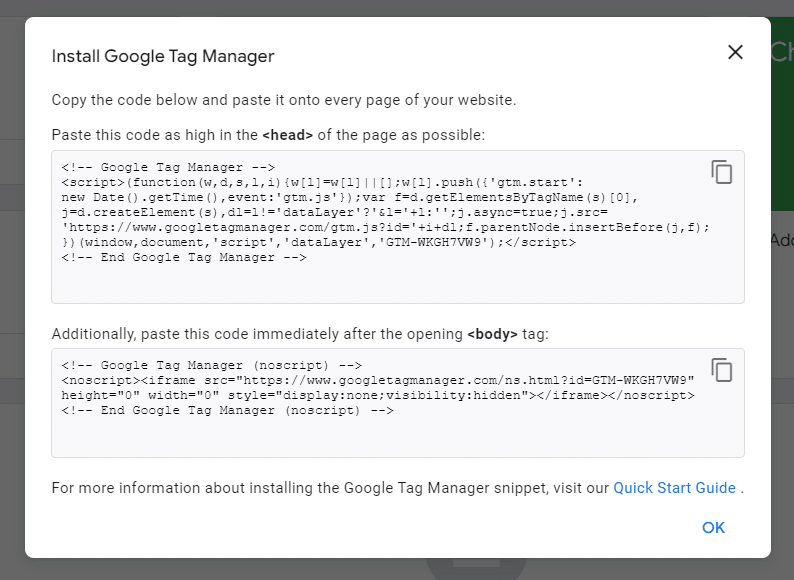Viewport: 794px width, 580px height.
Task: Click the GTM-WKGH7VW9 ID in head script
Action: pyautogui.click(x=433, y=243)
